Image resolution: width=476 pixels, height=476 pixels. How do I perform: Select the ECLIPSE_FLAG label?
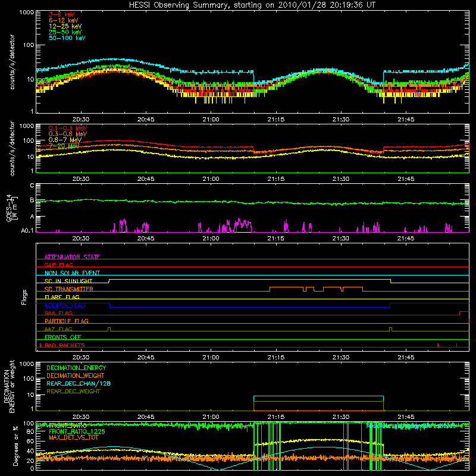pyautogui.click(x=65, y=305)
